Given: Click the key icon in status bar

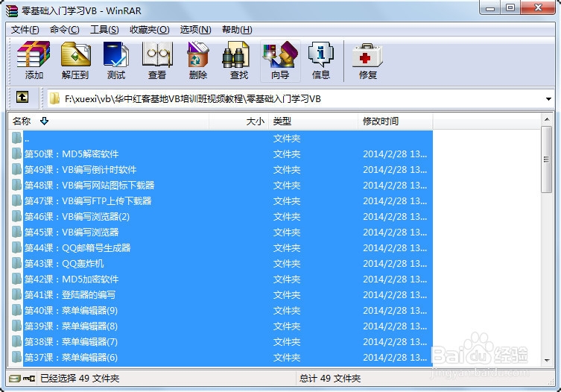Looking at the screenshot, I should (29, 378).
